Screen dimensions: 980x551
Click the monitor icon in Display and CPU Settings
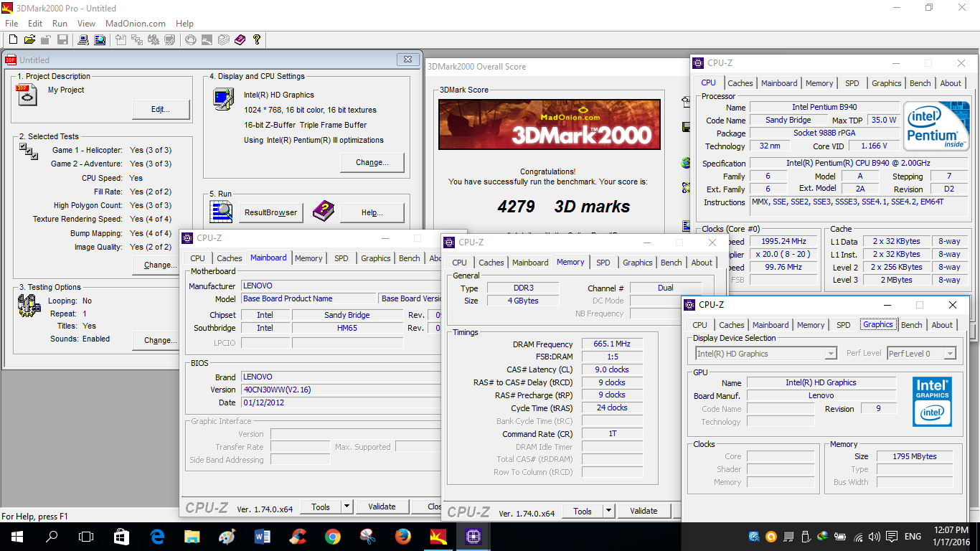pos(223,98)
